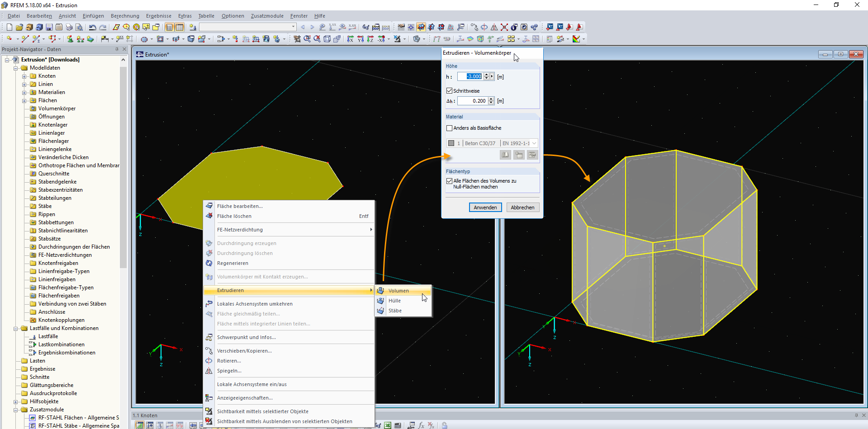Image resolution: width=868 pixels, height=429 pixels.
Task: Select the Mirror tool in the toolbar
Action: coord(494,27)
